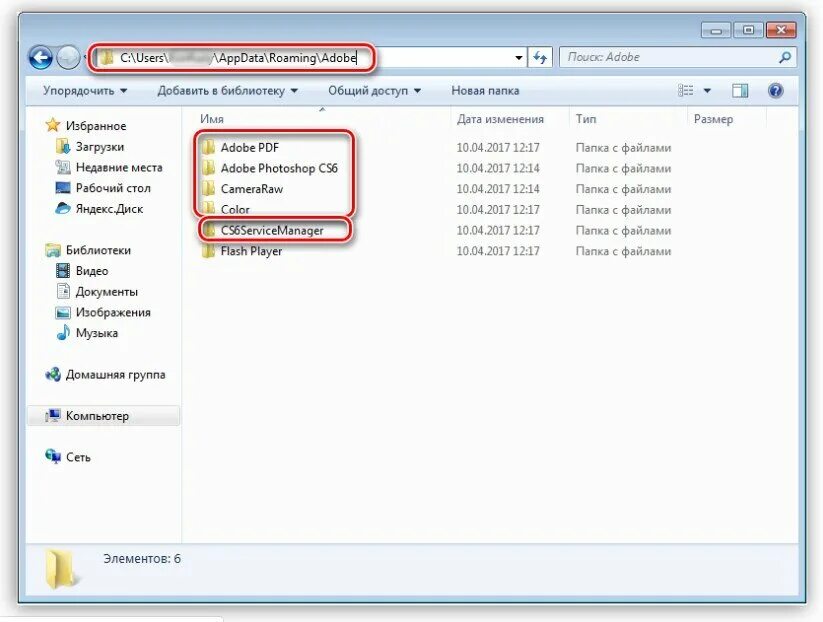
Task: Open Яндекс.Диск in the sidebar
Action: click(x=99, y=209)
